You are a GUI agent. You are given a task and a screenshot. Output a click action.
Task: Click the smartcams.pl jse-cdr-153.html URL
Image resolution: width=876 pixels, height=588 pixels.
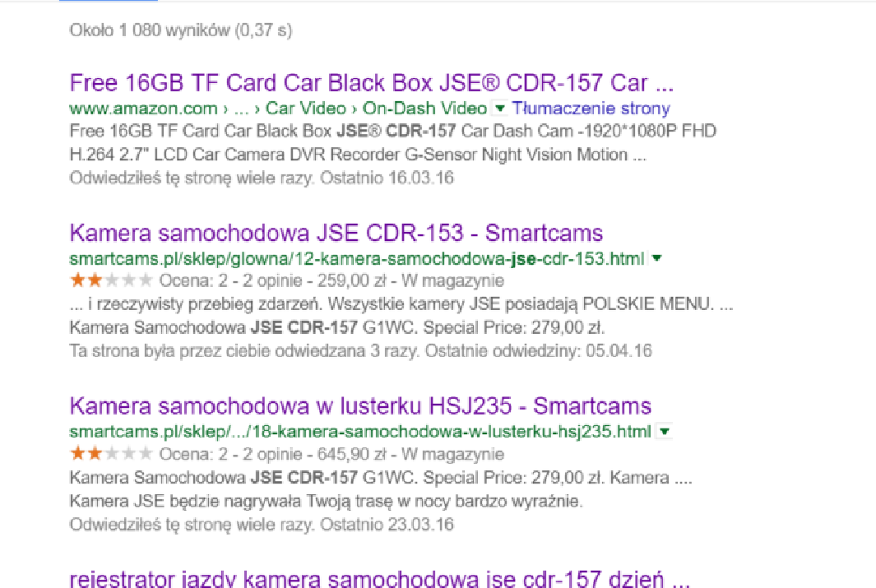coord(357,258)
